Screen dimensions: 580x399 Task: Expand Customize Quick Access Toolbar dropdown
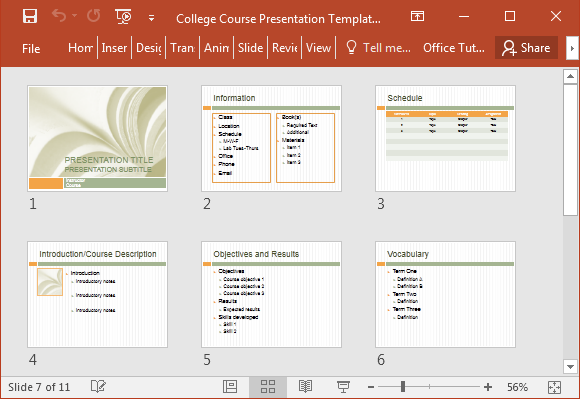[x=151, y=18]
